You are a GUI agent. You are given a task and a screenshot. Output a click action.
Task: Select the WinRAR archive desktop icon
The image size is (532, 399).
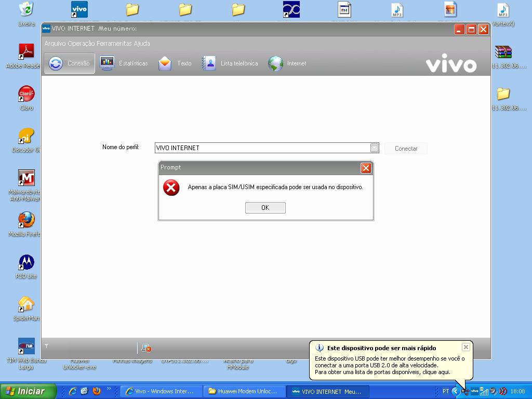click(503, 52)
